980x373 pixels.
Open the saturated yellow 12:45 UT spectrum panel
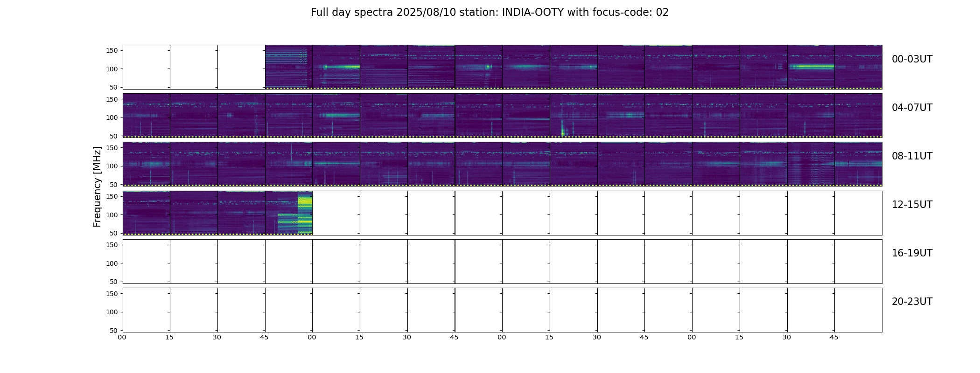point(289,213)
